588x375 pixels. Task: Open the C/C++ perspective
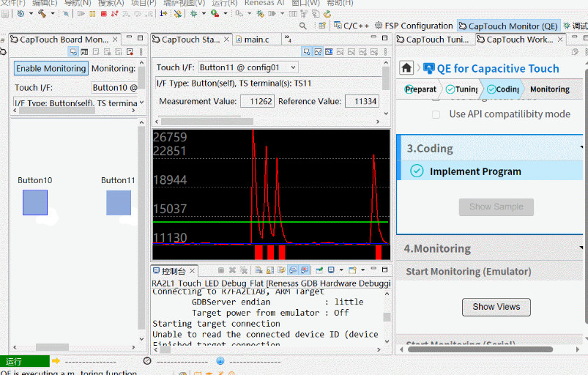(351, 26)
